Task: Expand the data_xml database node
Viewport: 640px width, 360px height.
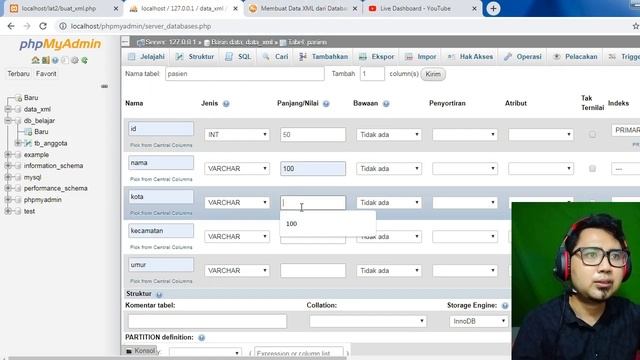Action: pyautogui.click(x=8, y=109)
